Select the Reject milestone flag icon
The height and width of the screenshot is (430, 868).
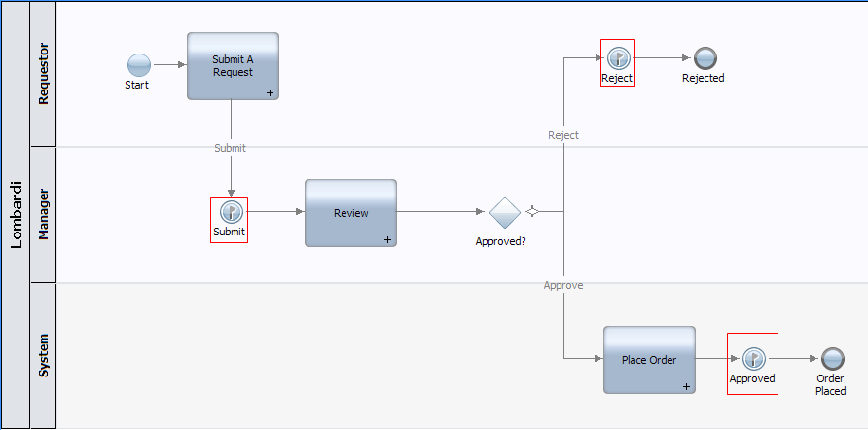tap(618, 57)
